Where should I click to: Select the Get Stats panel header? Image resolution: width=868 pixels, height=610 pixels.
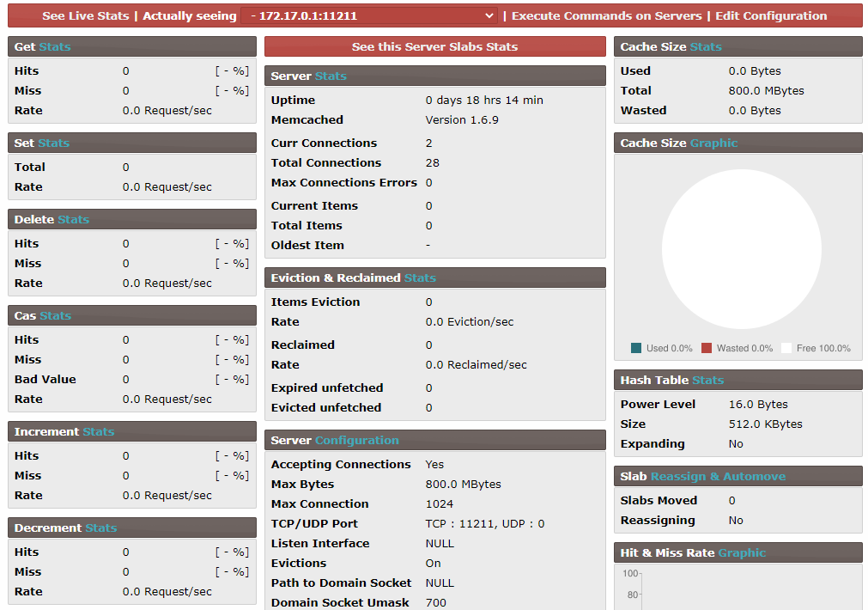click(131, 46)
